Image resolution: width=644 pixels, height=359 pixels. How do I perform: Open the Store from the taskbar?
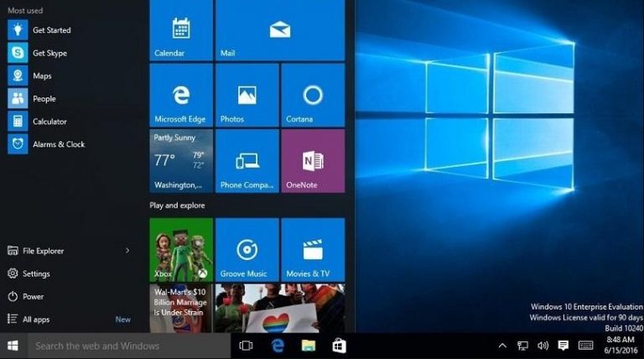click(x=339, y=346)
